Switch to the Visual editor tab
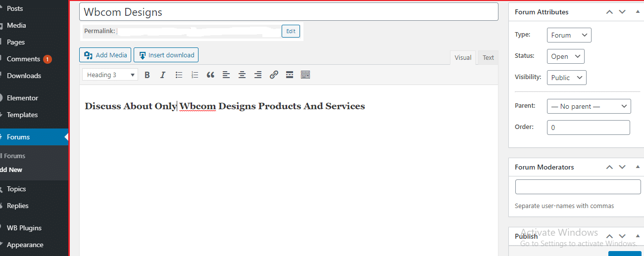Viewport: 644px width, 256px height. point(463,57)
